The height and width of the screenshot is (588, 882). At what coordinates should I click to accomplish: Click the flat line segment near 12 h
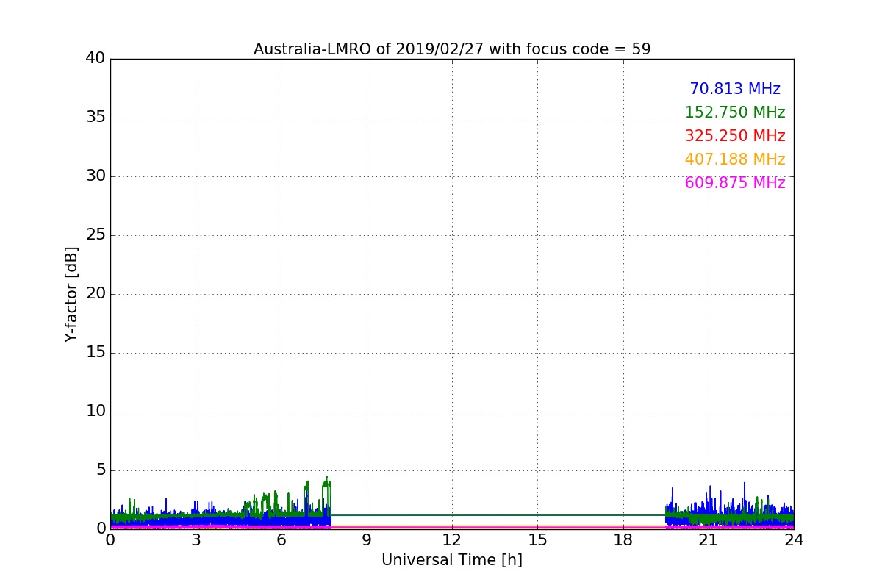click(x=452, y=515)
